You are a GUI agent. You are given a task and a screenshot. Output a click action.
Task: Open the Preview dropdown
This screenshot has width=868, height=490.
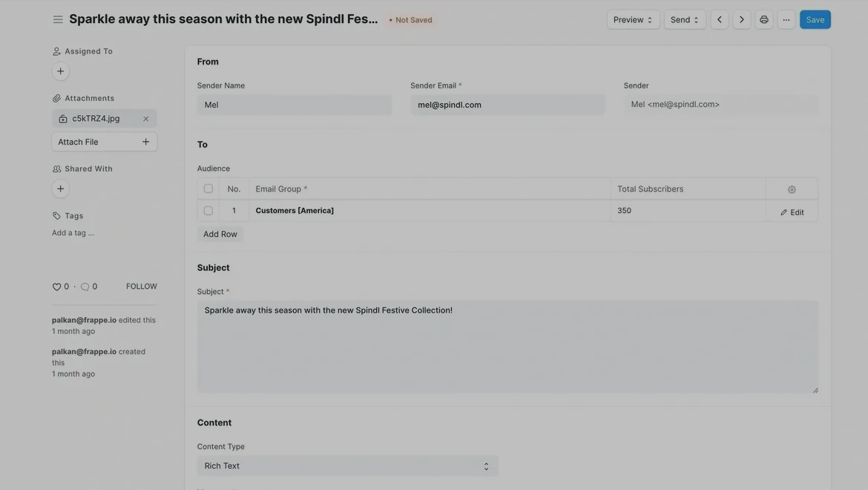(633, 19)
